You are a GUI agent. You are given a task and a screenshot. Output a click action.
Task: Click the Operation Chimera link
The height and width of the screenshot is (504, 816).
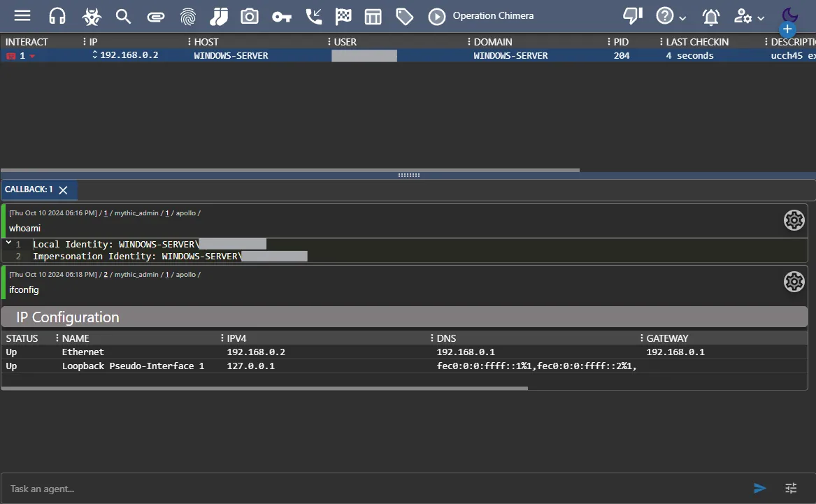493,16
